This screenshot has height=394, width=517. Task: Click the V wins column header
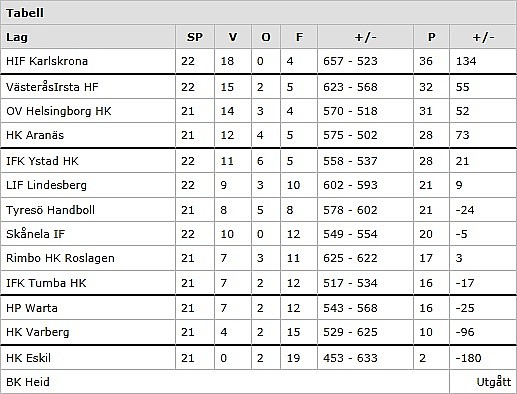tap(233, 37)
